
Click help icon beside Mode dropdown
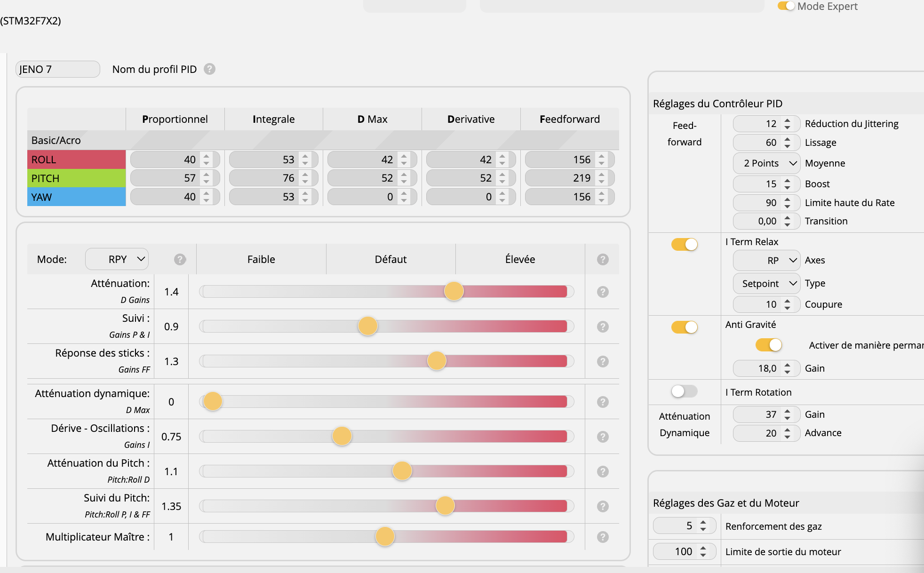click(x=180, y=259)
